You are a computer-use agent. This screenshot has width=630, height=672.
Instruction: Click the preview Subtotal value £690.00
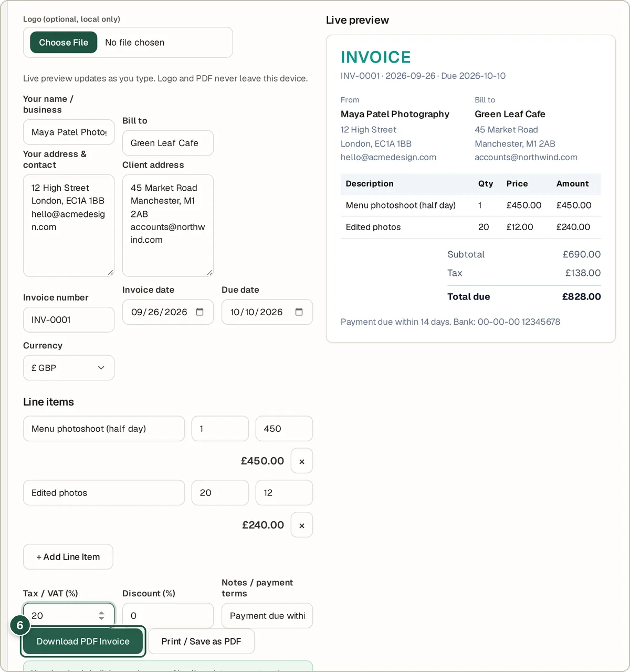pos(582,254)
